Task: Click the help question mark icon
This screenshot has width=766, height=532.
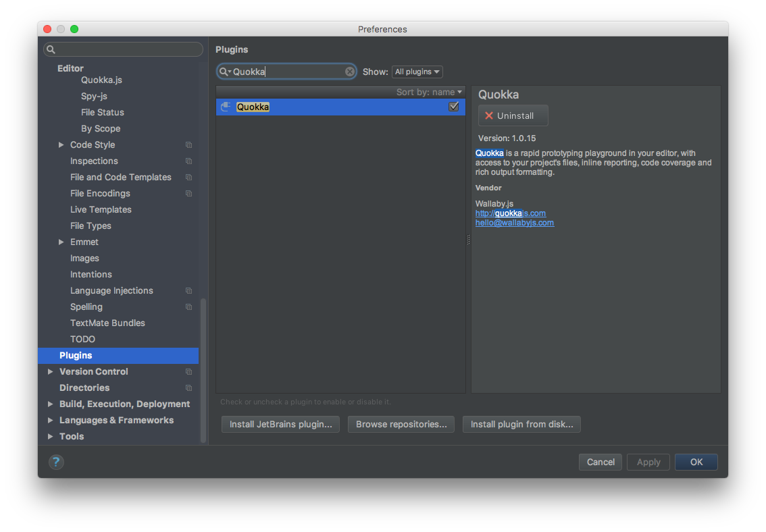Action: click(56, 462)
